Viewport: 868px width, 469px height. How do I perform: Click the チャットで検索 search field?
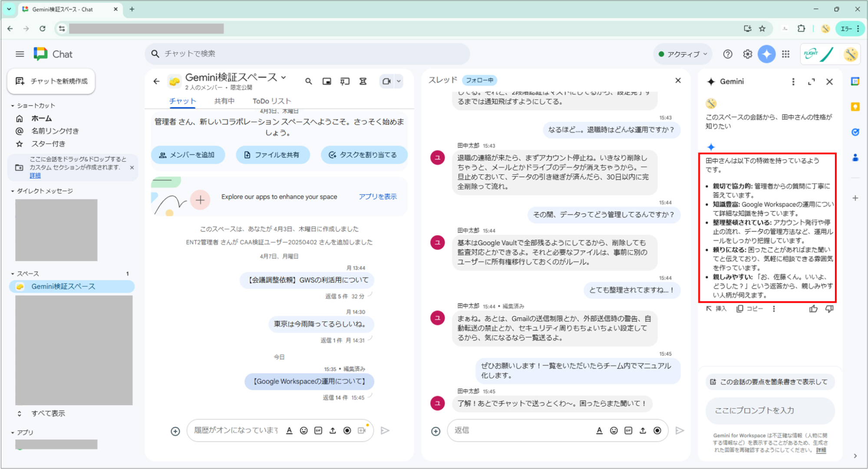click(x=307, y=54)
